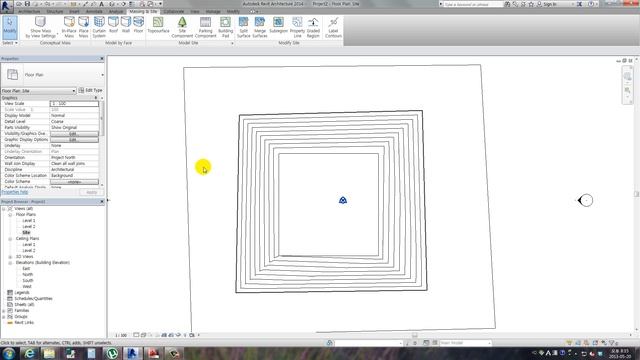This screenshot has width=640, height=360.
Task: Expand the Families node
Action: (x=4, y=311)
